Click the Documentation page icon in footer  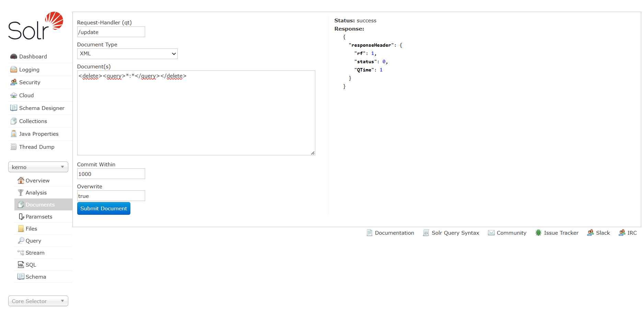coord(370,233)
